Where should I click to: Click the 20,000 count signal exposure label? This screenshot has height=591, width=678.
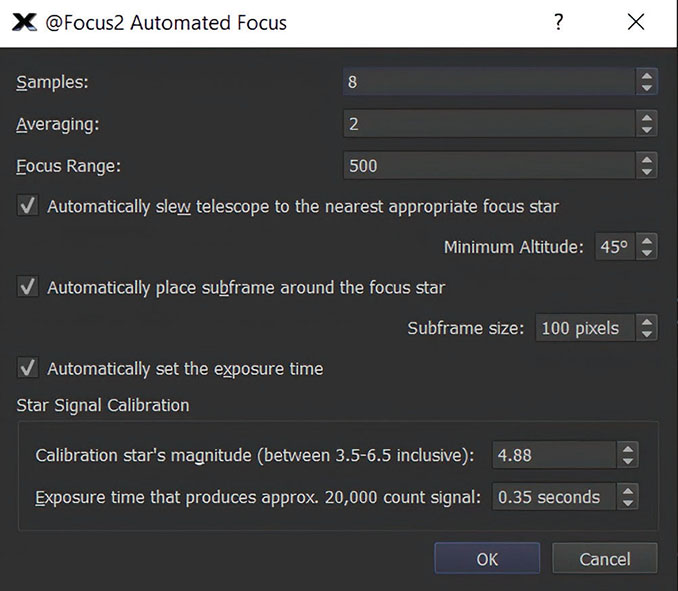(258, 497)
